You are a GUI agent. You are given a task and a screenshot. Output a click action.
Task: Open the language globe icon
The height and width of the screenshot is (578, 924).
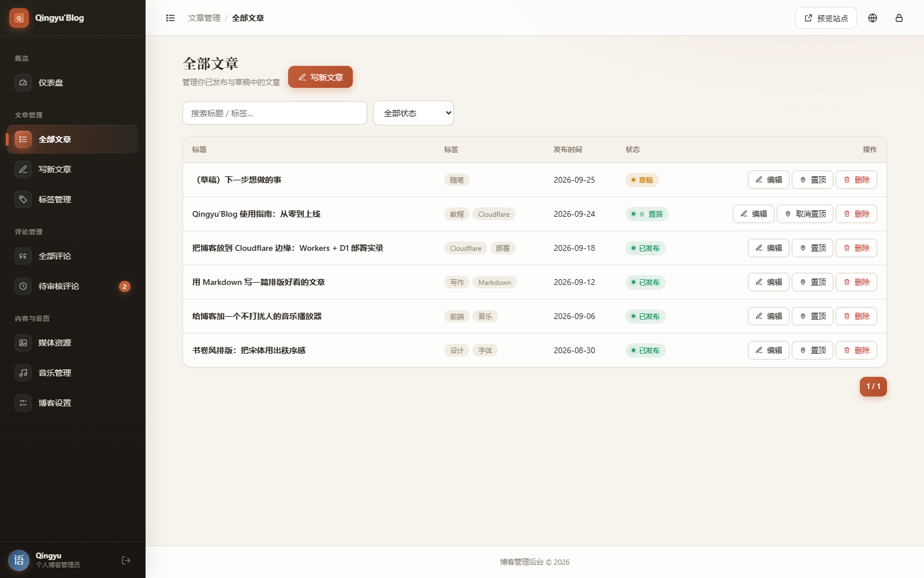click(x=873, y=18)
